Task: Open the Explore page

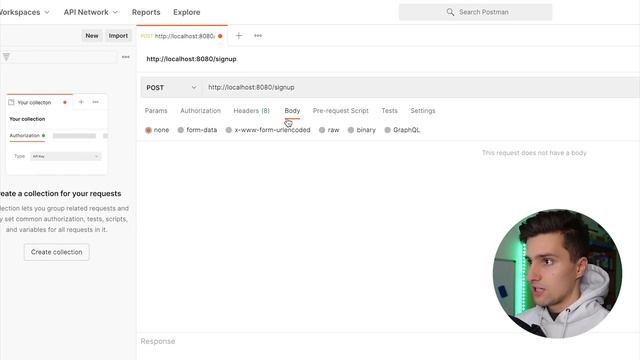Action: pyautogui.click(x=187, y=12)
